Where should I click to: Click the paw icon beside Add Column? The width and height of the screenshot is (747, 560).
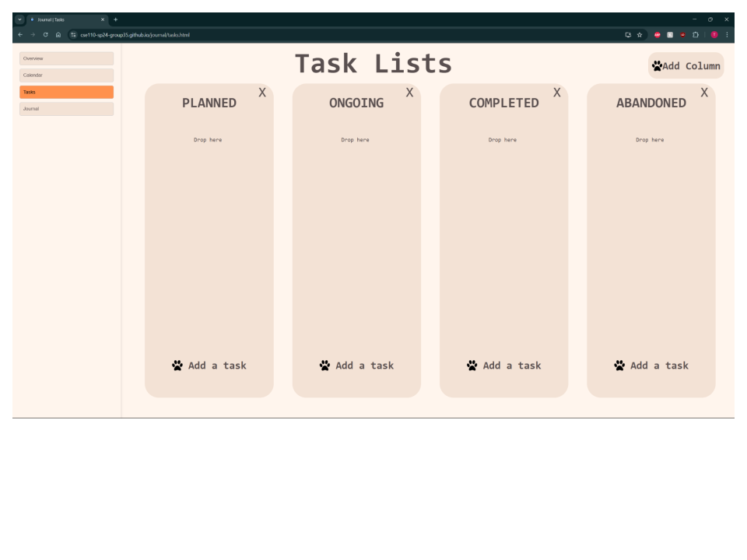click(658, 65)
